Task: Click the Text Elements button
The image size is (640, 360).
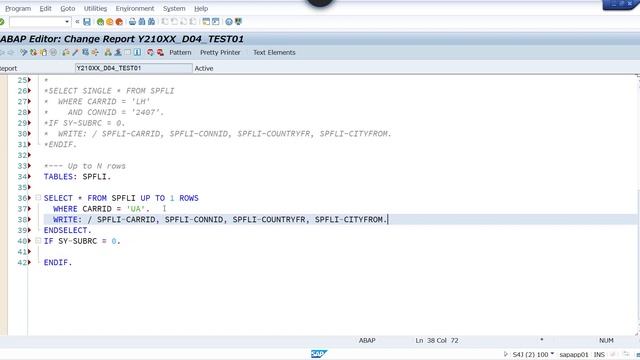Action: (x=274, y=52)
